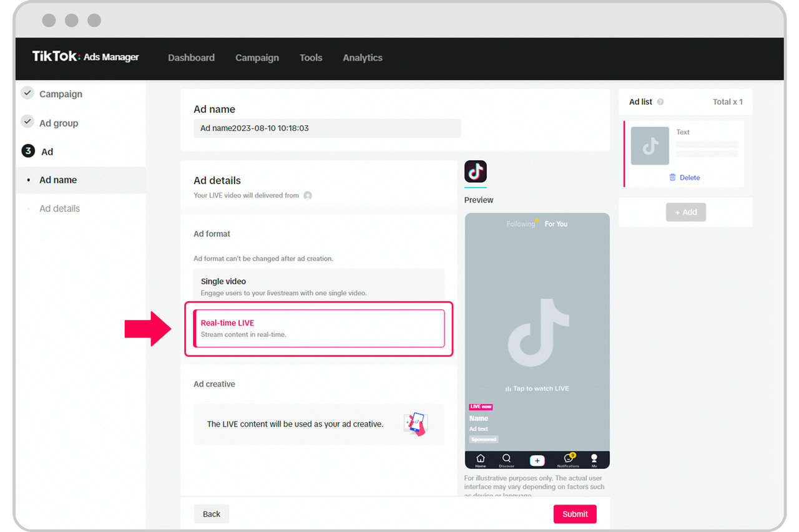Choose the Real-time LIVE ad format
The height and width of the screenshot is (532, 799).
[319, 328]
